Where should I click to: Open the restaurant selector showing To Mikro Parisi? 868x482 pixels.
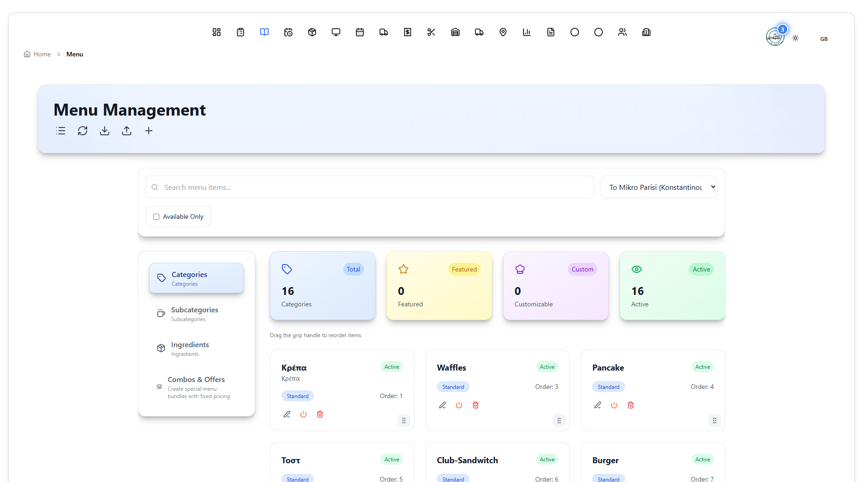tap(658, 187)
